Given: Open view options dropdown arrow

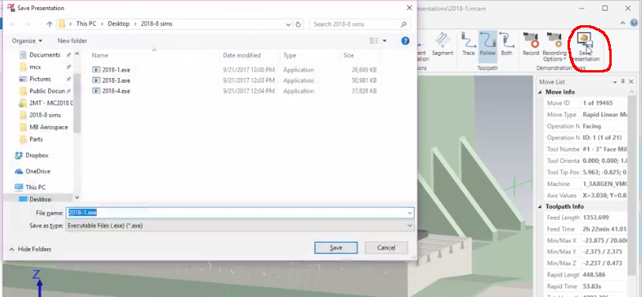Looking at the screenshot, I should (x=385, y=41).
